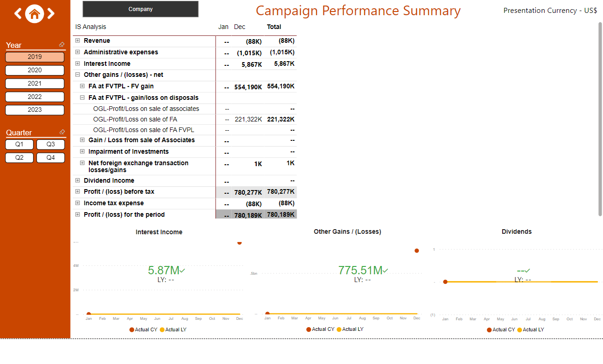Click the 5,867K Dec interest income value
The image size is (603, 364).
(252, 64)
